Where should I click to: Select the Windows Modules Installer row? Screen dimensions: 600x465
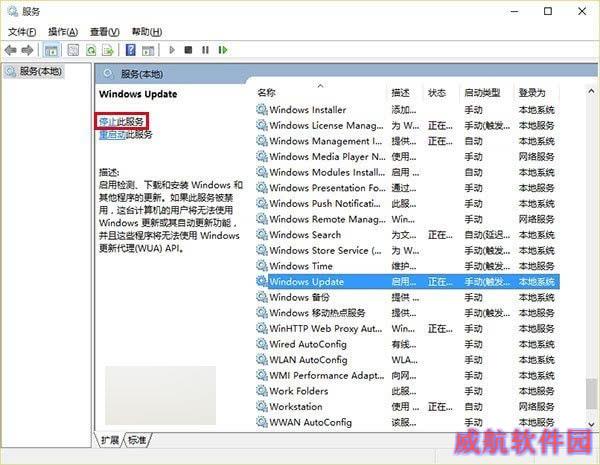coord(408,173)
